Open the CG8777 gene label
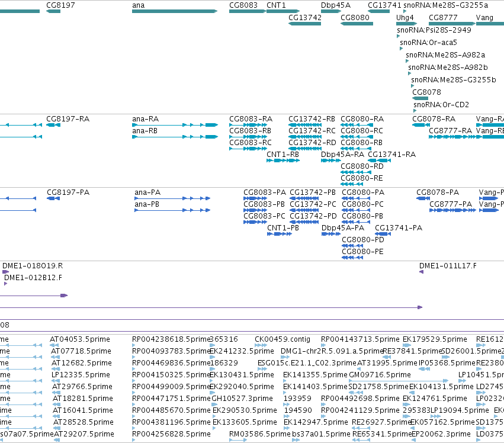Image resolution: width=504 pixels, height=443 pixels. pyautogui.click(x=443, y=17)
